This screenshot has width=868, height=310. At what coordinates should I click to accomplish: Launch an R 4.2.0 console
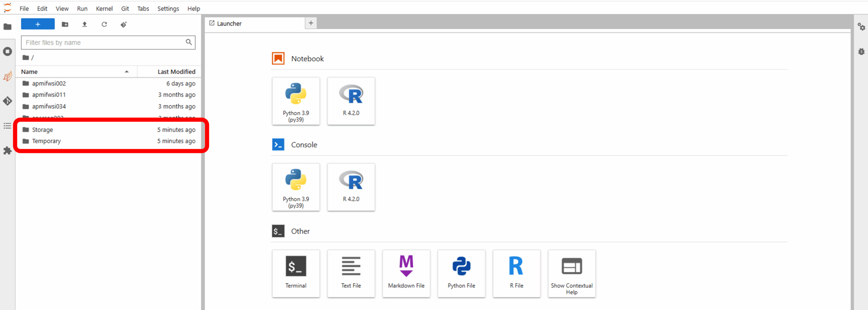coord(351,187)
